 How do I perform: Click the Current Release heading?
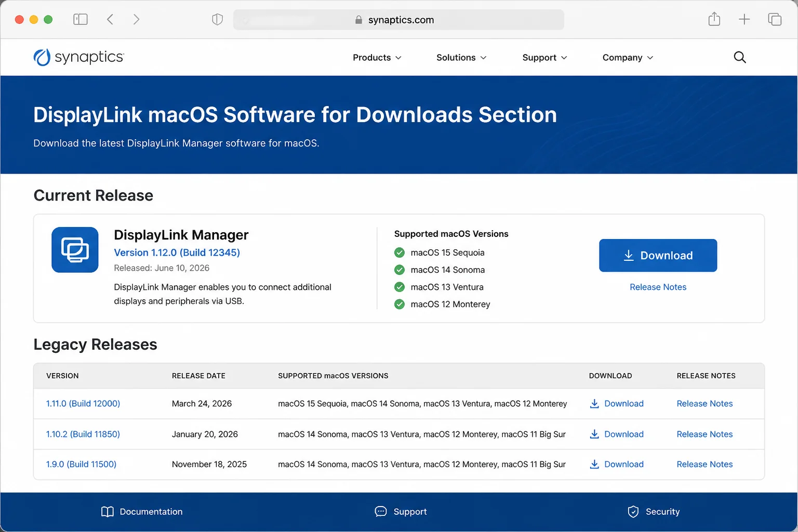click(x=94, y=195)
